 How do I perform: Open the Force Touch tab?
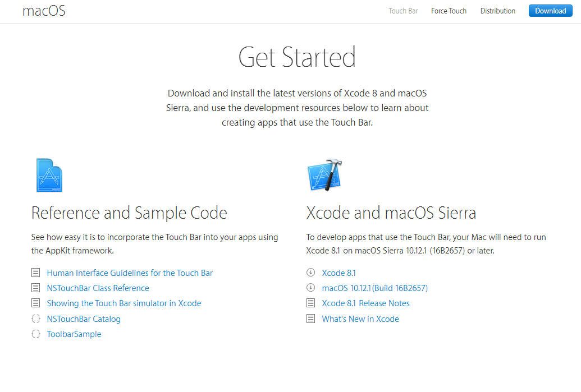[449, 11]
